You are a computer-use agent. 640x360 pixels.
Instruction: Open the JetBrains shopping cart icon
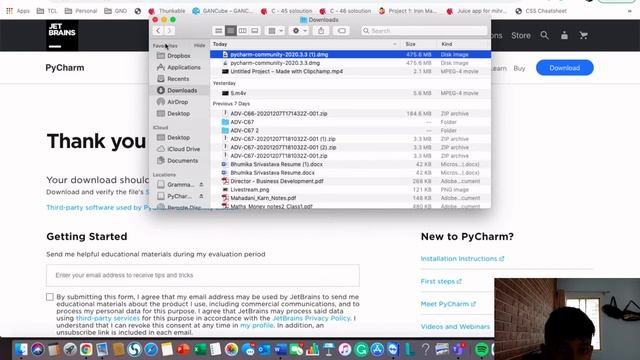584,36
